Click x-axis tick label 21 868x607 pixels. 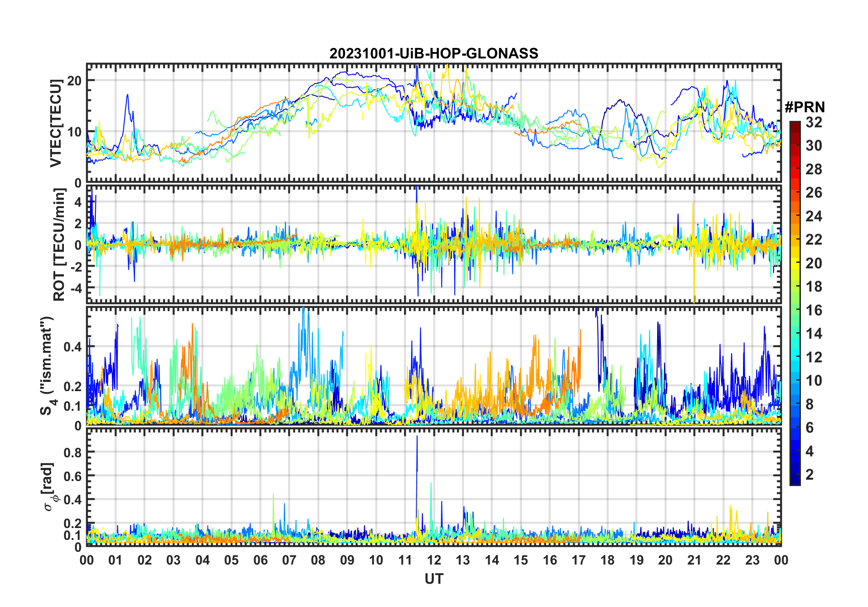[694, 560]
